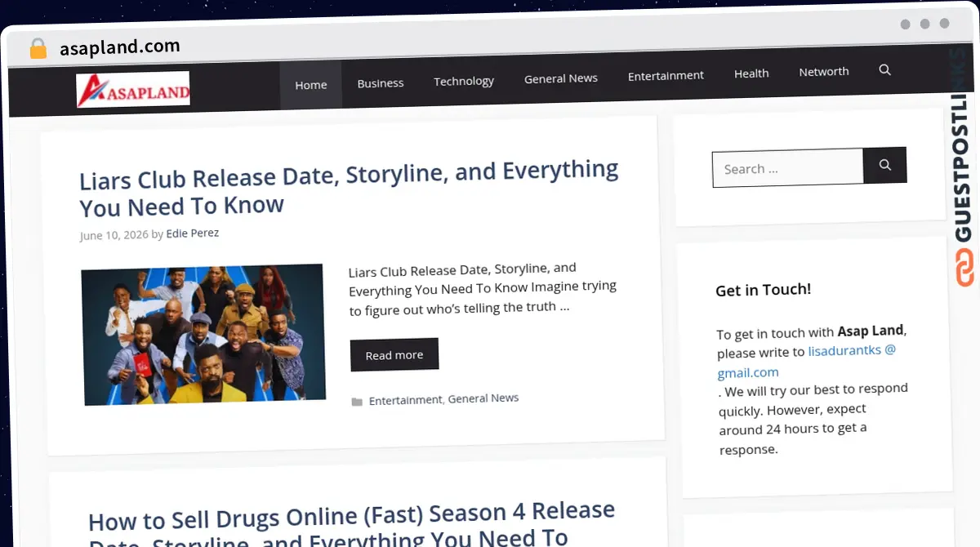Click Read more for Liars Club article

tap(394, 355)
